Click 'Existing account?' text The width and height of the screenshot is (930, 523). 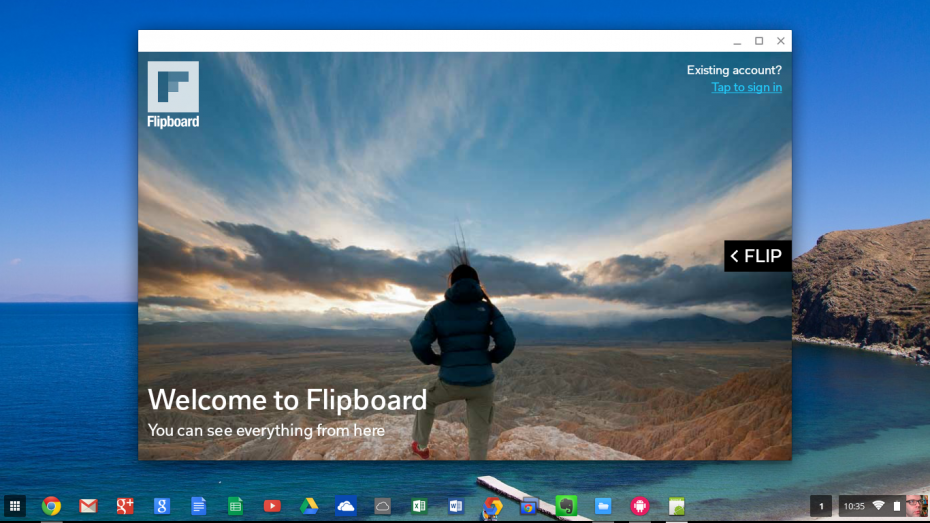coord(734,70)
